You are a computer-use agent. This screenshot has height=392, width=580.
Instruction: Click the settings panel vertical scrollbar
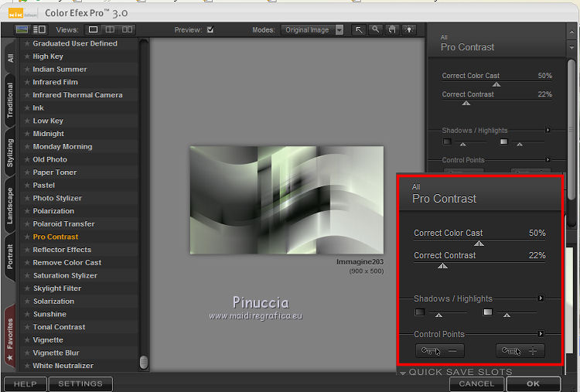click(x=571, y=131)
